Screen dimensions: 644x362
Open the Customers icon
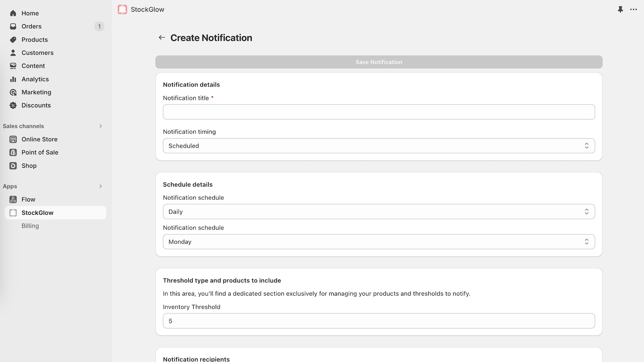coord(13,53)
